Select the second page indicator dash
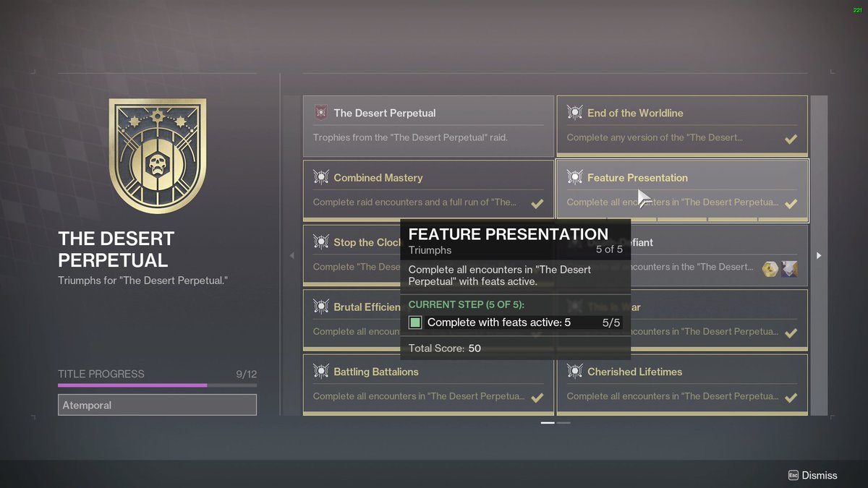 coord(563,422)
